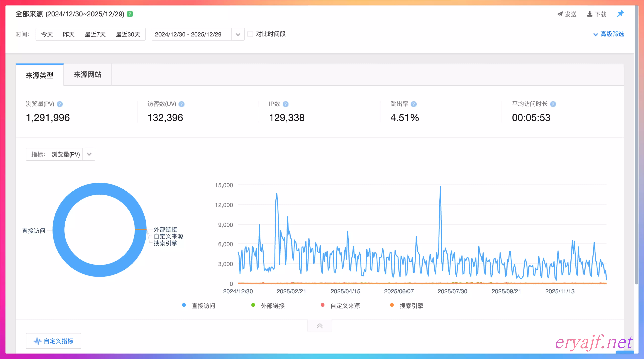Click help icon next to 浏览量(PV)
The width and height of the screenshot is (644, 359).
pos(59,104)
